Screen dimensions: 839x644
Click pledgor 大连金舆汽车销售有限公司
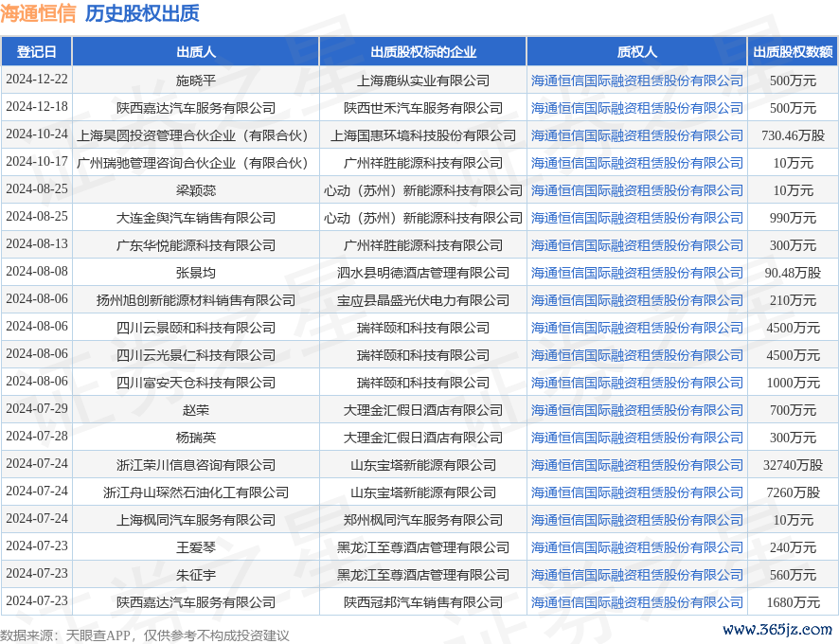pos(196,218)
